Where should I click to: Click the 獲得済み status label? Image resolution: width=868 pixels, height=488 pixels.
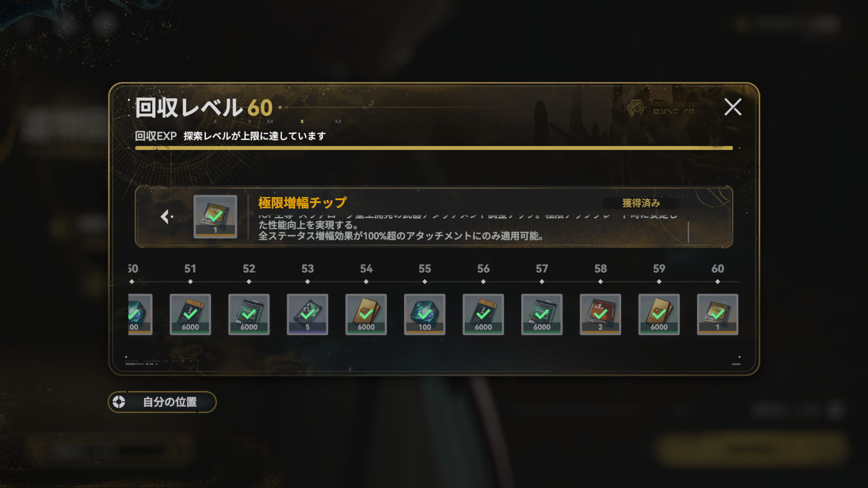pos(641,203)
